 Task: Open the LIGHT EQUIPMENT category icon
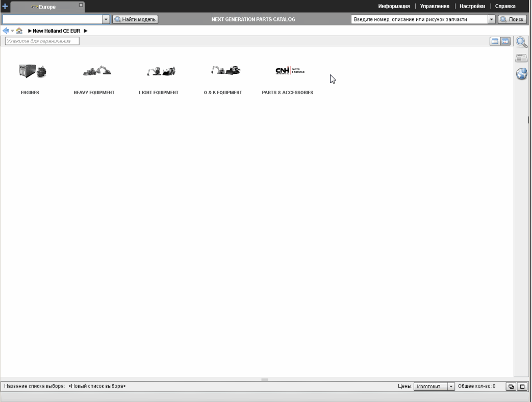tap(161, 71)
